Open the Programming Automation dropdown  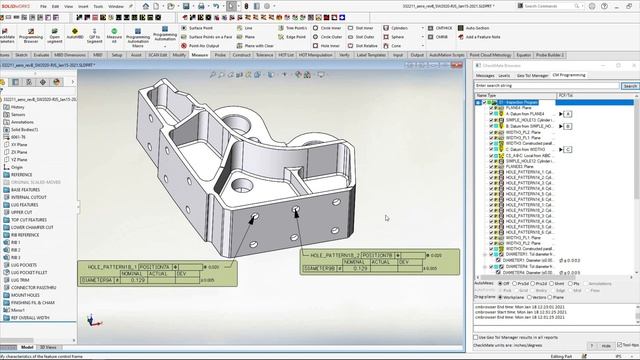165,47
